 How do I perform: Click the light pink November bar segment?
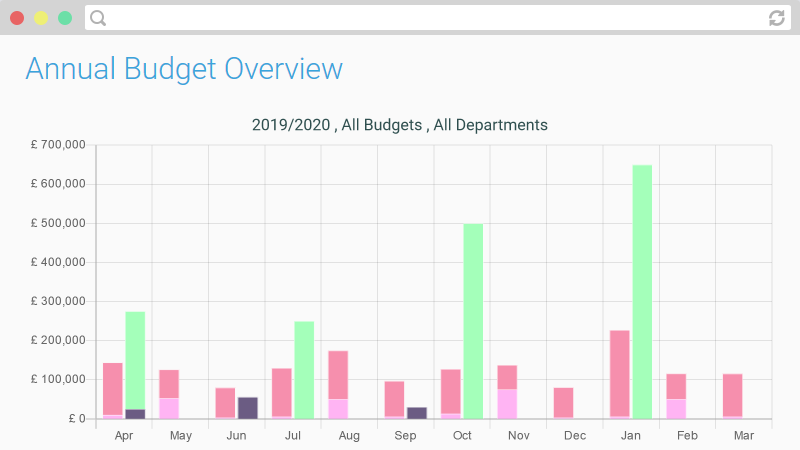(507, 404)
